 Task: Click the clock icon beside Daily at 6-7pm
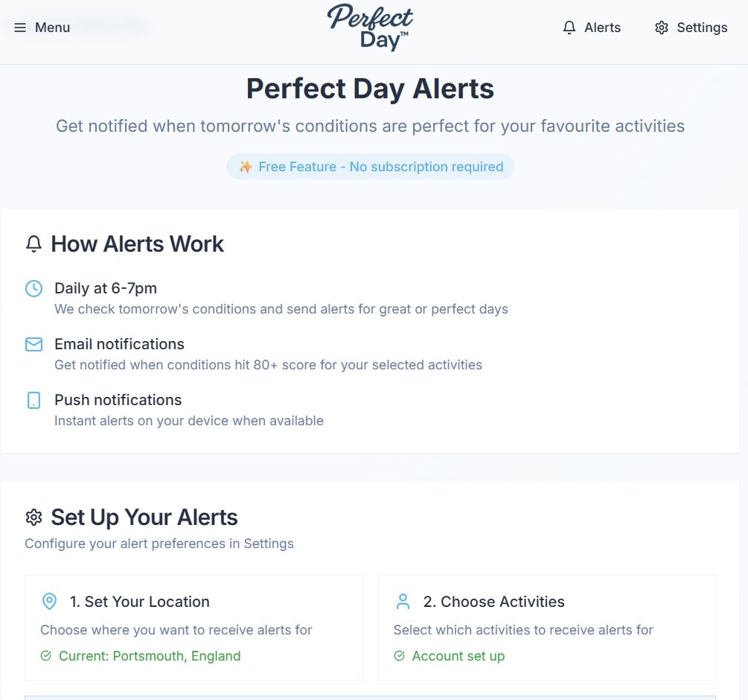(33, 288)
